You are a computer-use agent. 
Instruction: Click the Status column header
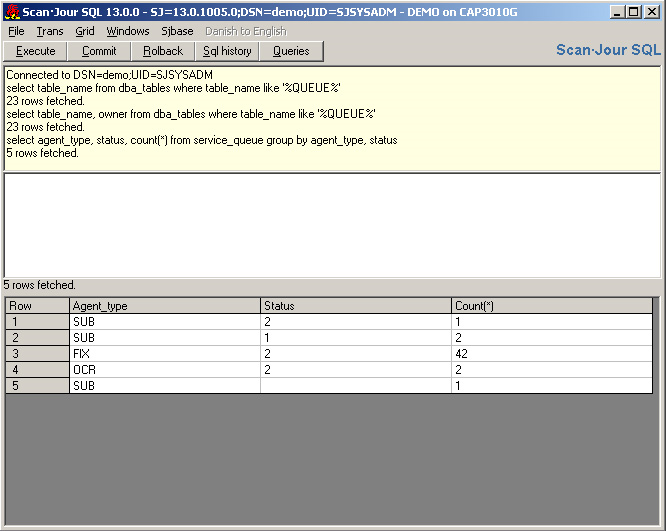[x=355, y=305]
